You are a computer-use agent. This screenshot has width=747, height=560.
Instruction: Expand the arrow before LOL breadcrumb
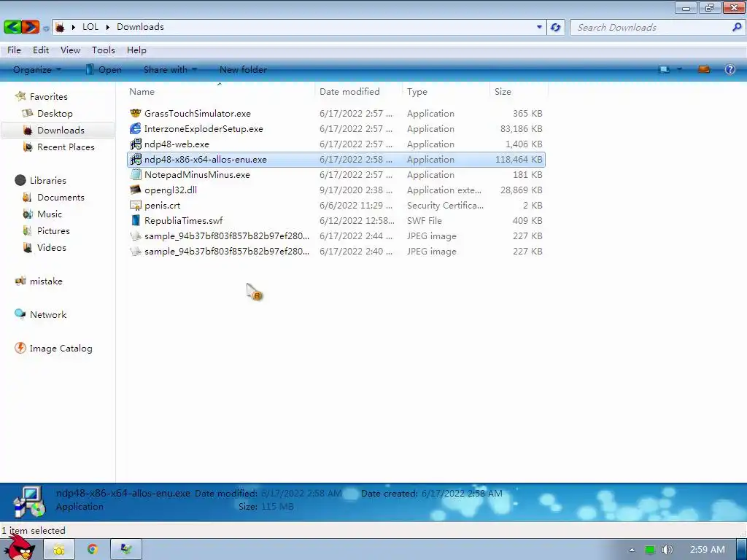74,27
